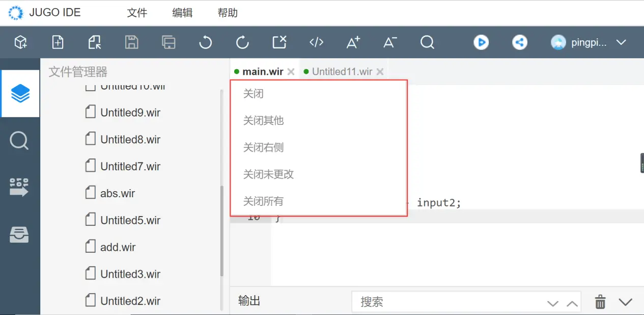Screen dimensions: 644x315
Task: Open Untitled2.wir in file manager
Action: pos(130,301)
